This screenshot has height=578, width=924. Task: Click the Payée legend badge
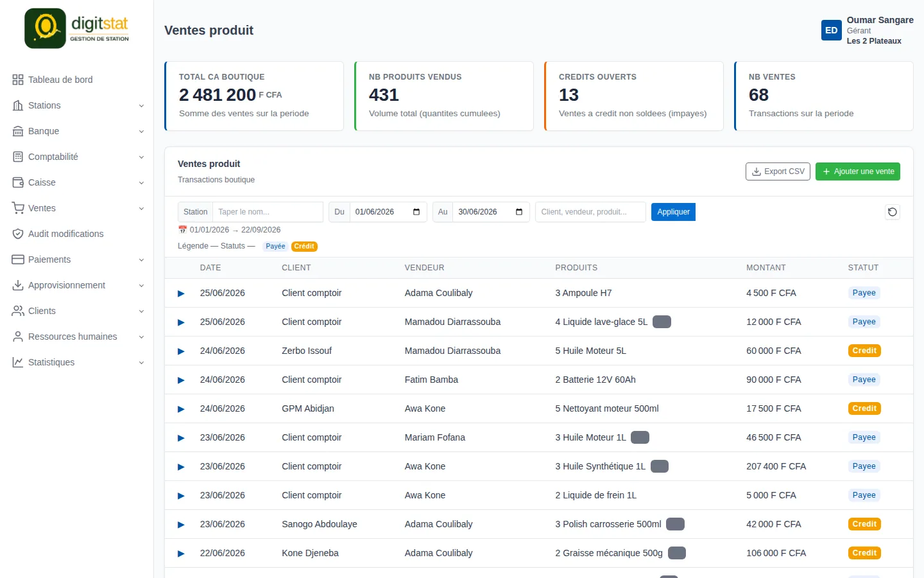point(275,247)
